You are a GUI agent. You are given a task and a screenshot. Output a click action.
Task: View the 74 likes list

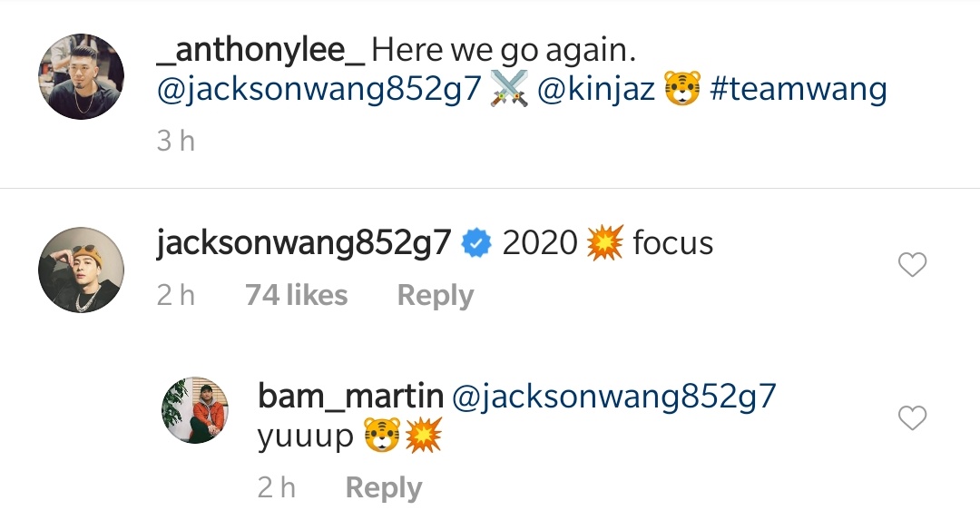(296, 294)
